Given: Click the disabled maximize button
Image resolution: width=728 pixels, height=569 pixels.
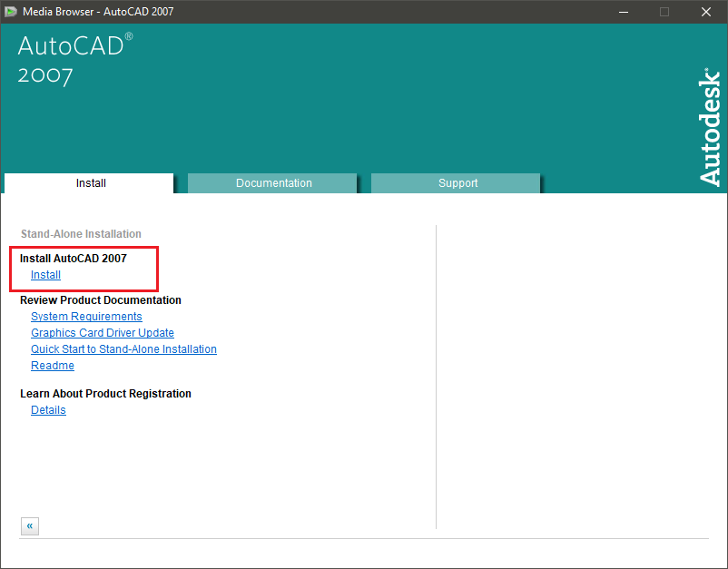Looking at the screenshot, I should click(664, 12).
